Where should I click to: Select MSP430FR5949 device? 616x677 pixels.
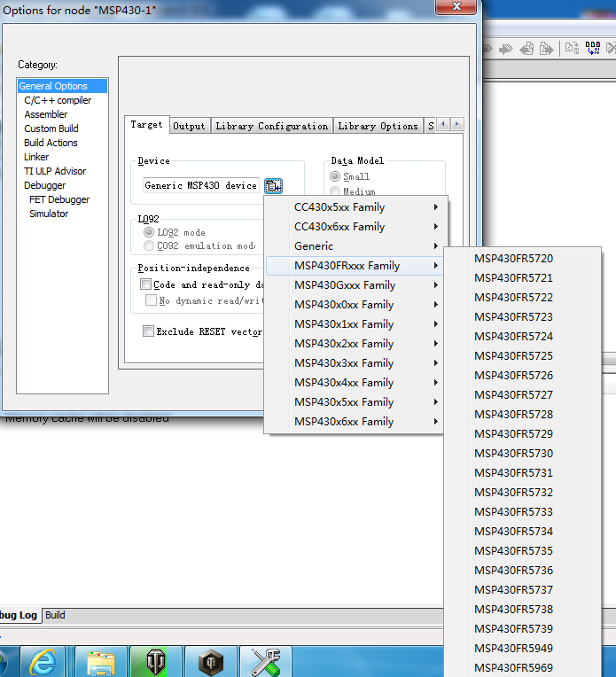[523, 648]
